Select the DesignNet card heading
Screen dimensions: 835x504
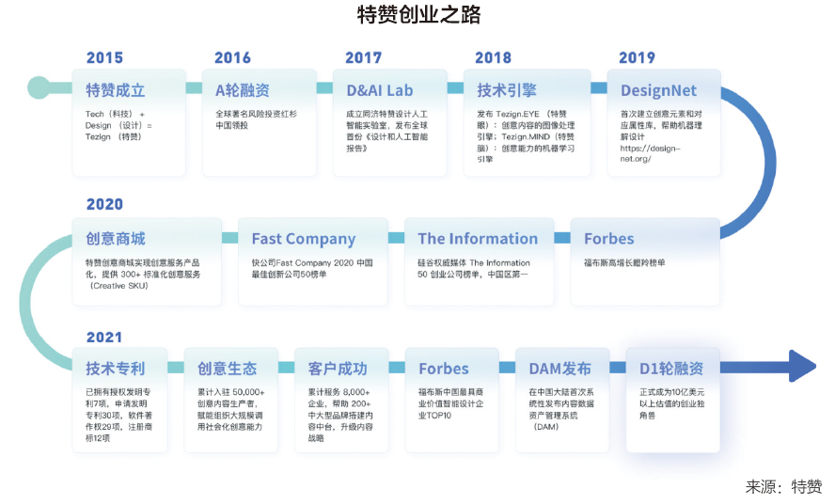pos(658,91)
